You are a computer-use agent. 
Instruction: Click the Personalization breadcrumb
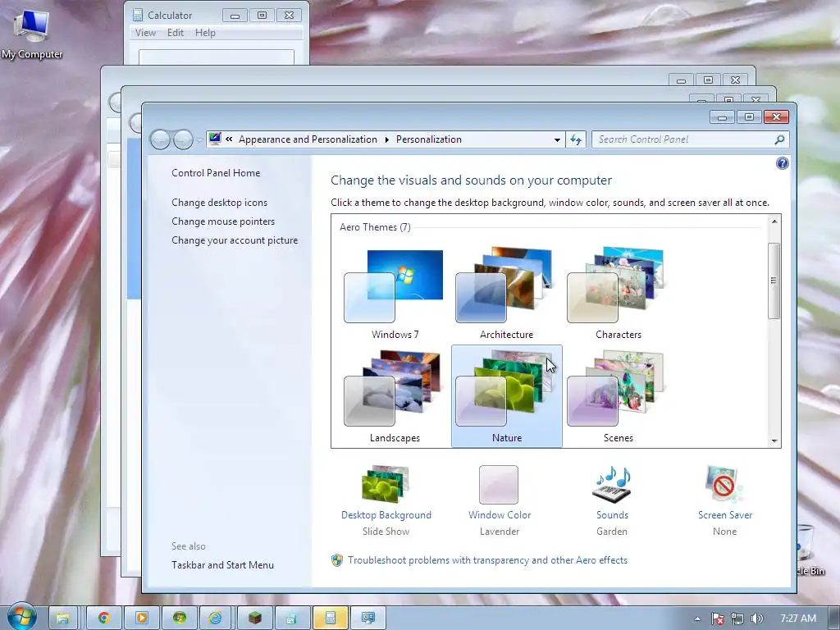tap(428, 139)
